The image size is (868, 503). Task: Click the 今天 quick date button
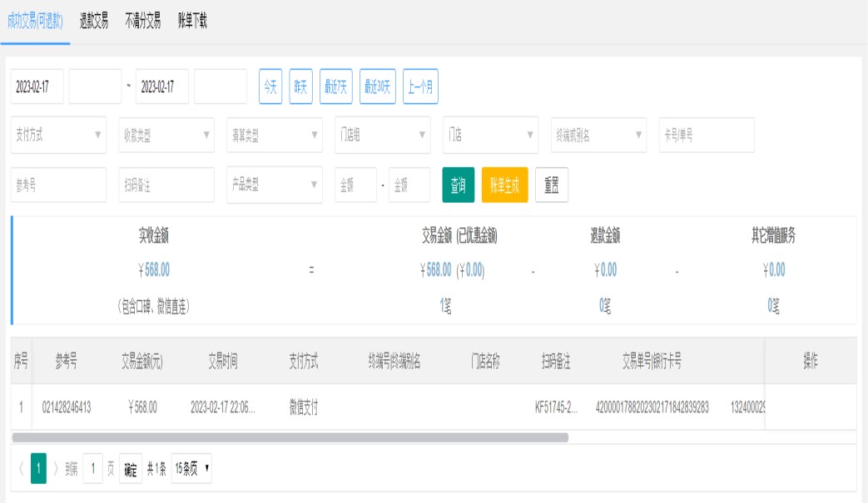(x=270, y=86)
